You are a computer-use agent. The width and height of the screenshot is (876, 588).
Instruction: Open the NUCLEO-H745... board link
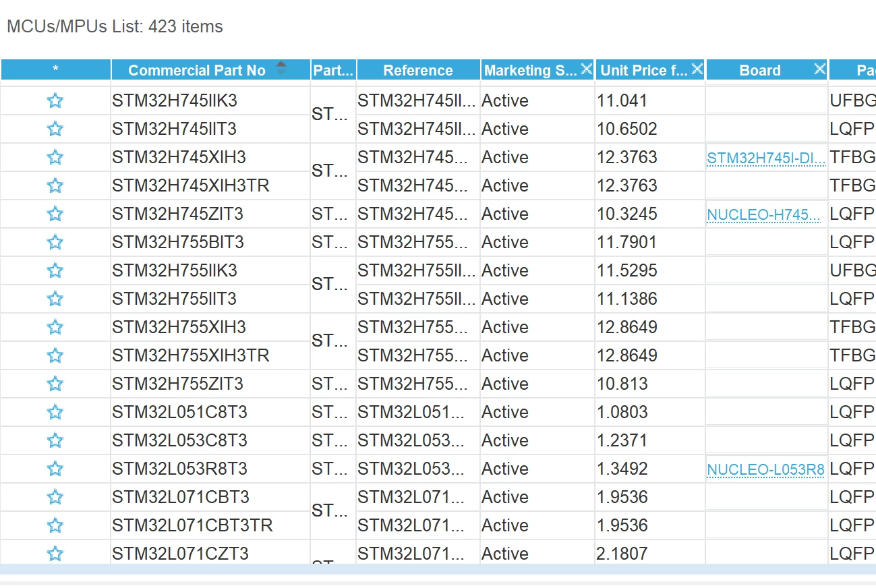click(763, 216)
